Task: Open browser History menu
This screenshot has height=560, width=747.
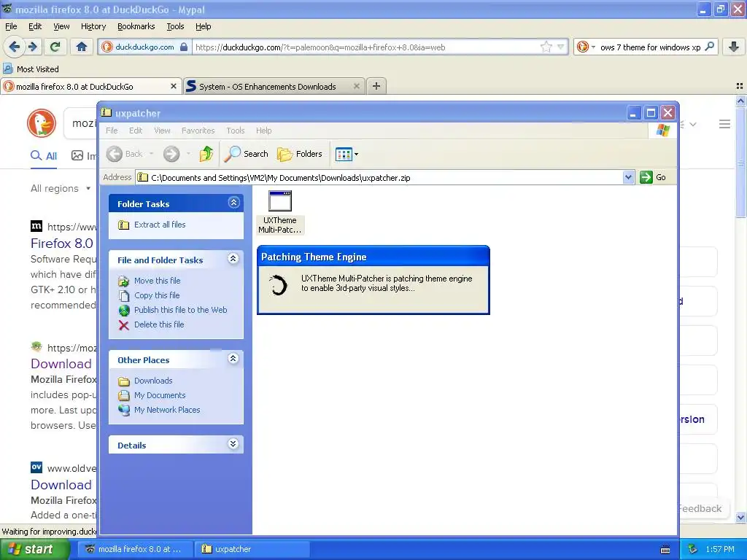Action: pyautogui.click(x=93, y=26)
